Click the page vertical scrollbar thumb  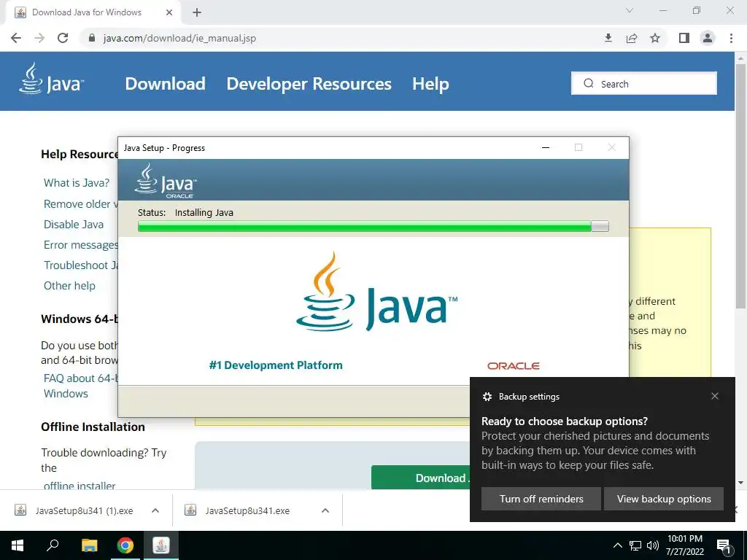[740, 186]
